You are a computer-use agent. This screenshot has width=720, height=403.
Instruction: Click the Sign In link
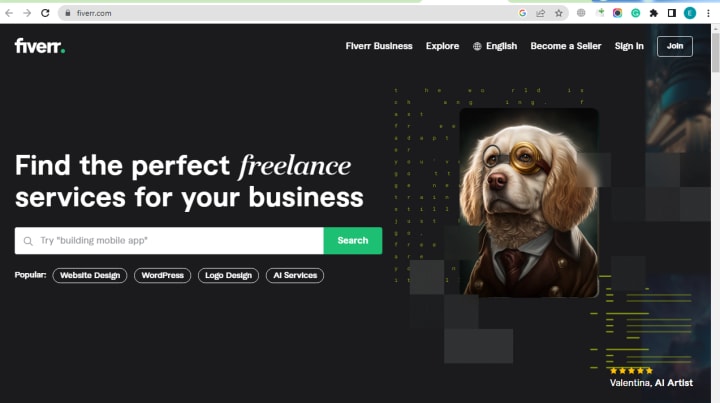(629, 46)
